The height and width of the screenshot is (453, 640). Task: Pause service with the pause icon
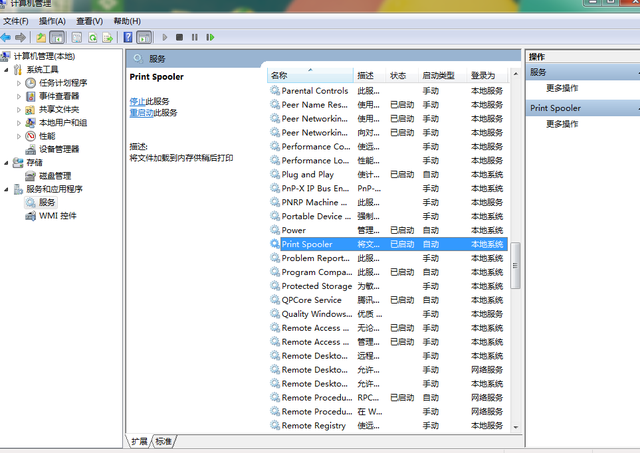tap(195, 38)
